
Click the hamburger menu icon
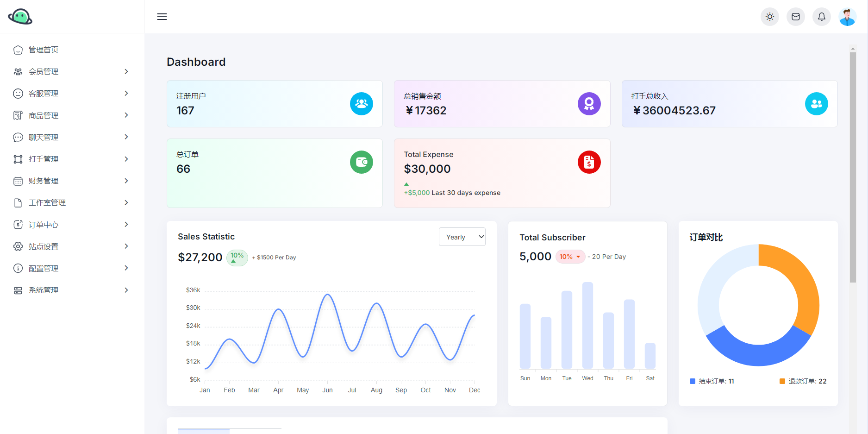click(162, 17)
